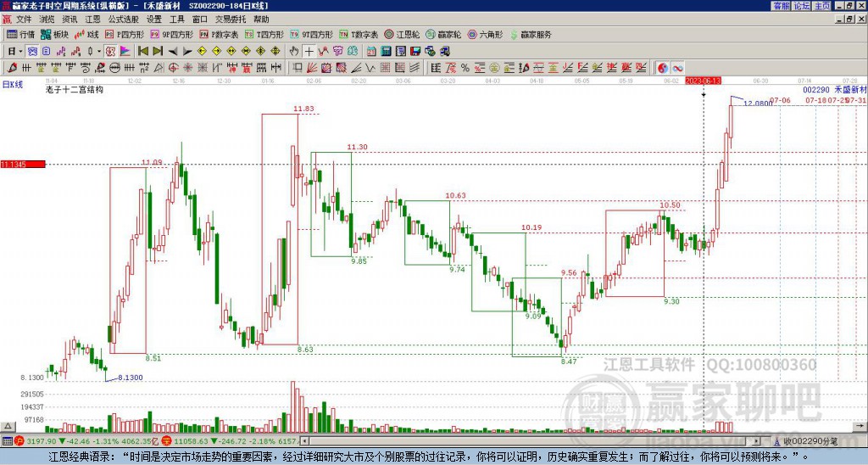
Task: Click the 11058.63 index value in status bar
Action: coord(190,441)
